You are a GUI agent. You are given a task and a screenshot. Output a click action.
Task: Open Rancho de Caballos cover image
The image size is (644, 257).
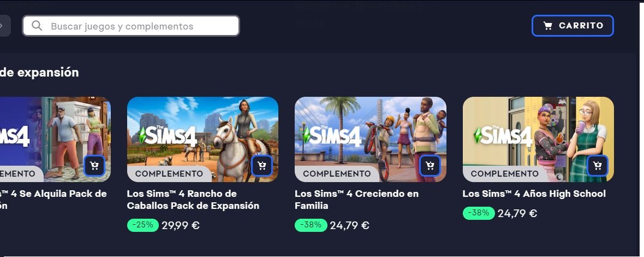[x=202, y=139]
